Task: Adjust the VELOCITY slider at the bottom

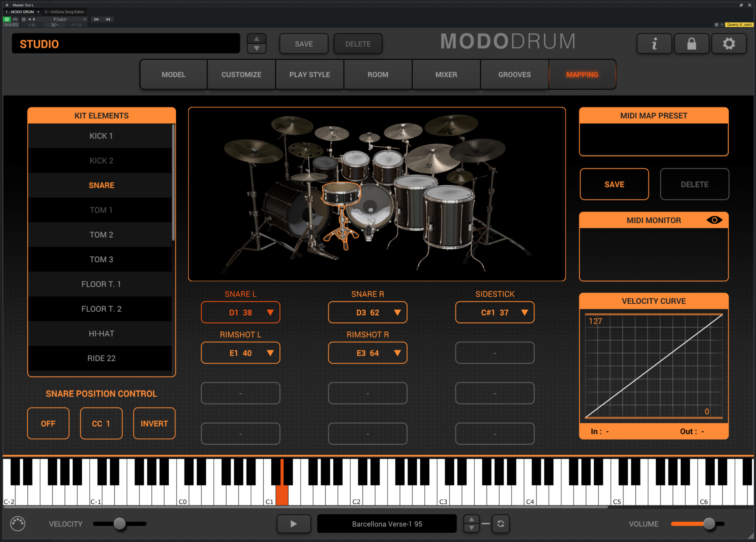Action: tap(119, 524)
